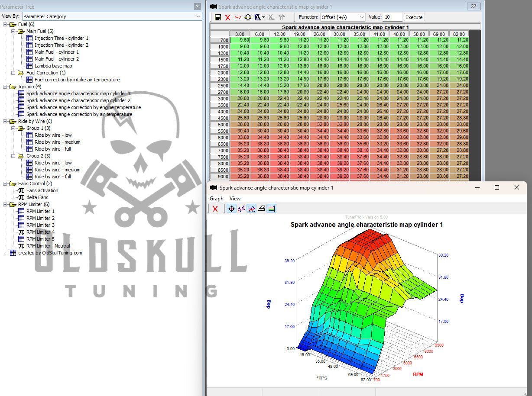Select table cell with value 14.90
This screenshot has width=532, height=396.
click(x=299, y=79)
